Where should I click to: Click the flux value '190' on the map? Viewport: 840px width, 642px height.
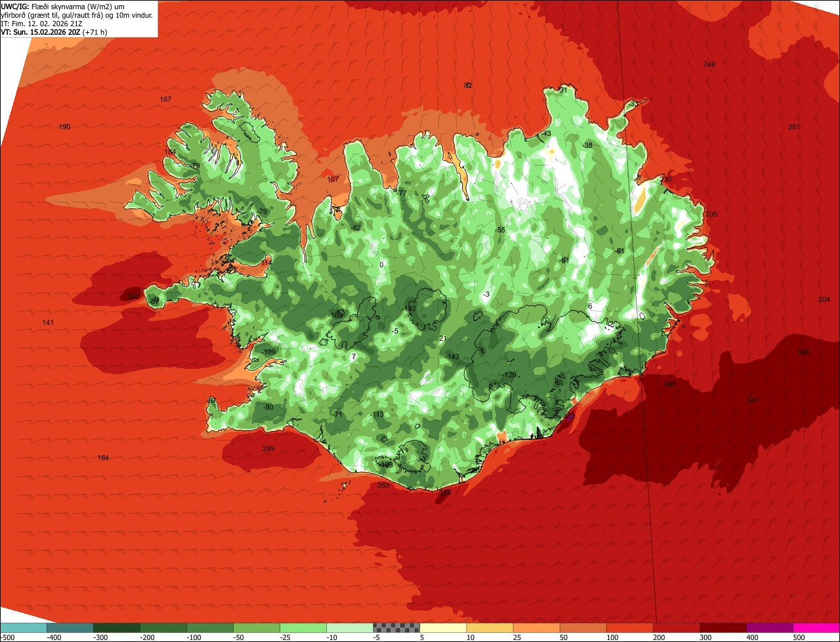[x=64, y=127]
